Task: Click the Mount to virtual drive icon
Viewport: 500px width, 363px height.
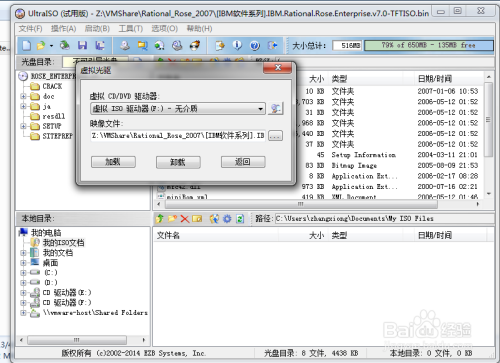Action: (x=160, y=45)
